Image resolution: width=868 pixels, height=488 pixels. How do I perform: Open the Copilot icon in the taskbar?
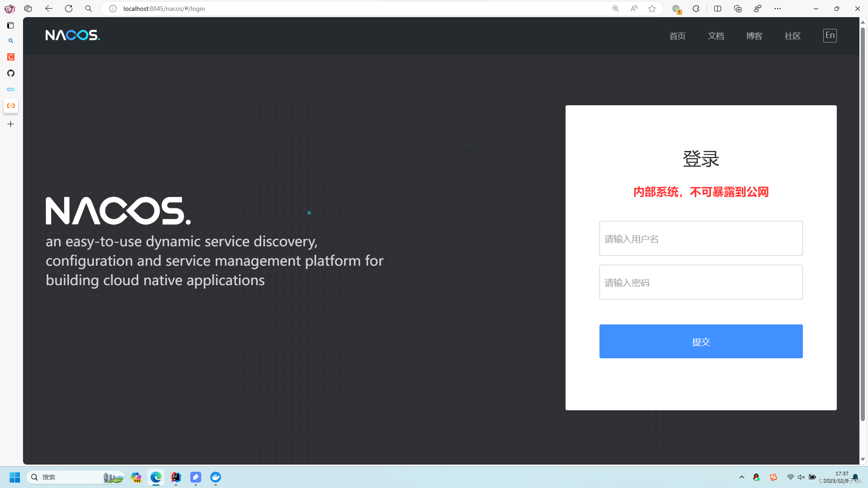pyautogui.click(x=136, y=477)
